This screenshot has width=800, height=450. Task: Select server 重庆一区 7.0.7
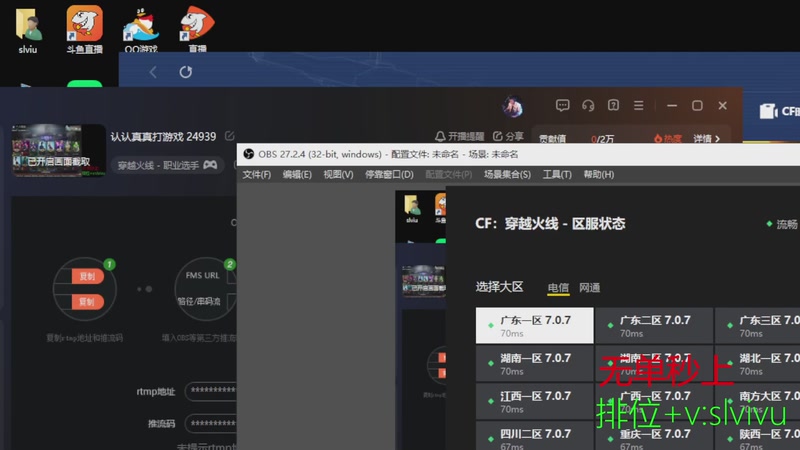[654, 436]
